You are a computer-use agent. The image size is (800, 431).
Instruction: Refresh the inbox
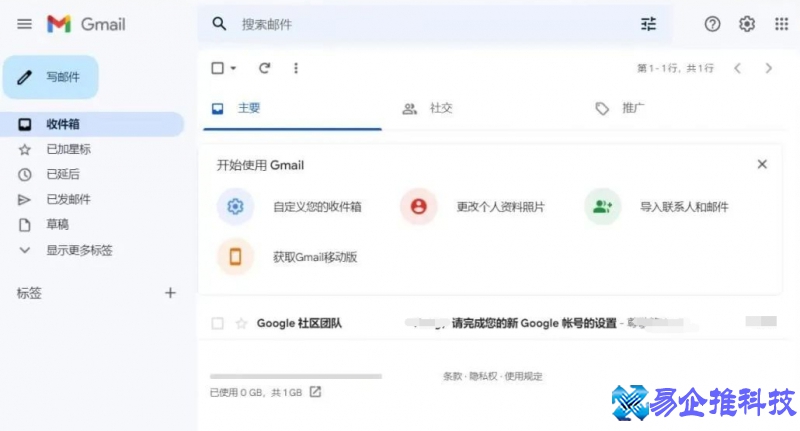[264, 68]
